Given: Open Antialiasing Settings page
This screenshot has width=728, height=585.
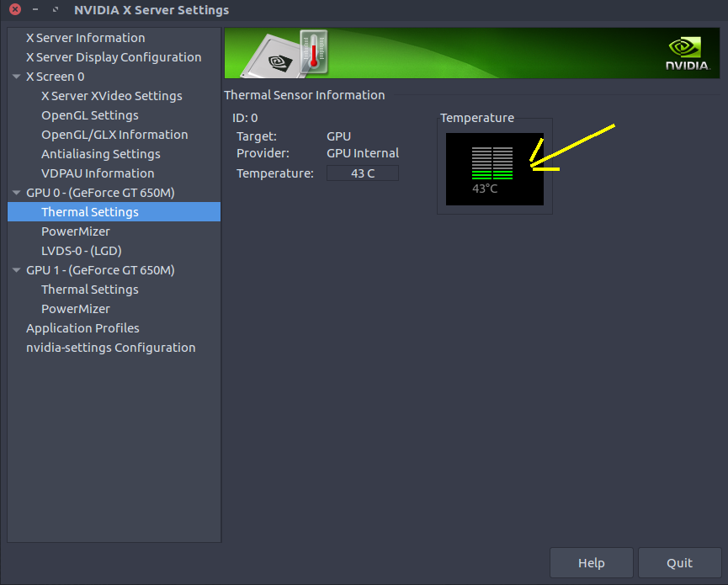Looking at the screenshot, I should click(x=101, y=154).
